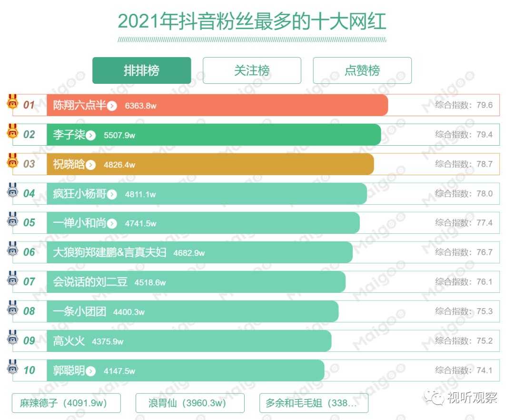Click fan count 4400.3w

point(129,312)
